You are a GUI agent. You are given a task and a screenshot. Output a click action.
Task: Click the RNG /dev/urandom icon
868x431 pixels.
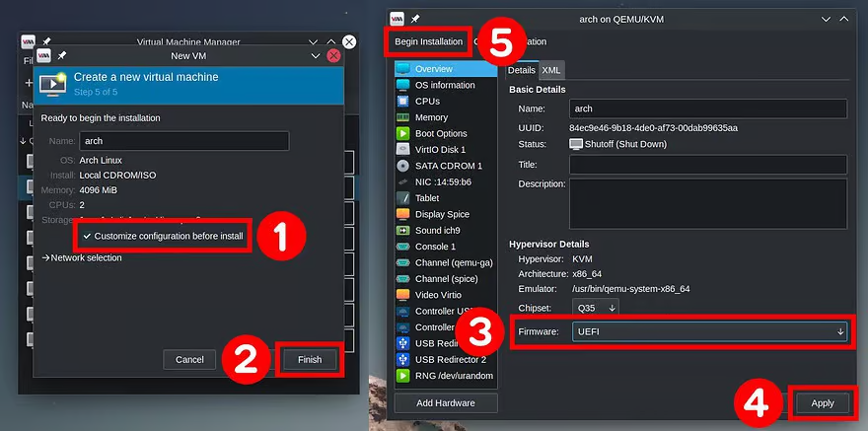point(403,376)
